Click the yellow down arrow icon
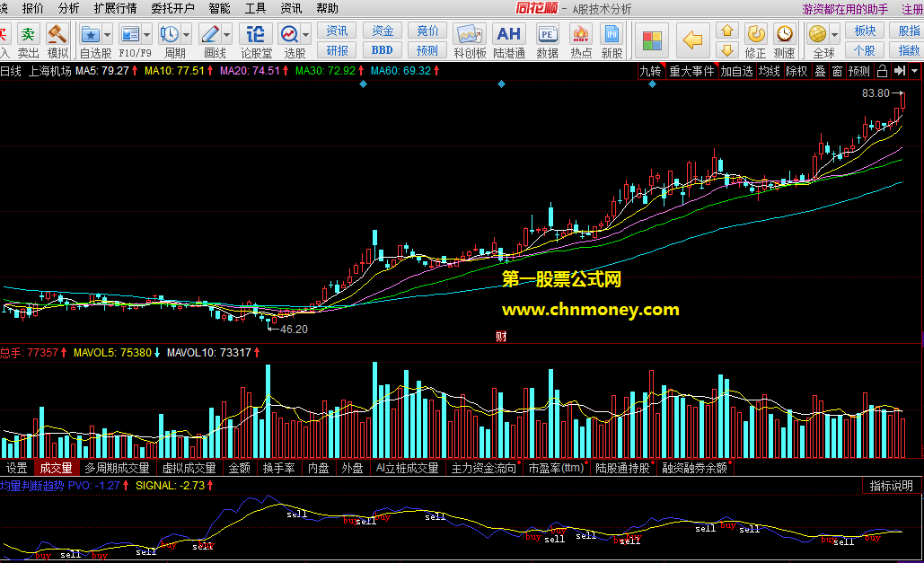The image size is (924, 563). (x=727, y=50)
